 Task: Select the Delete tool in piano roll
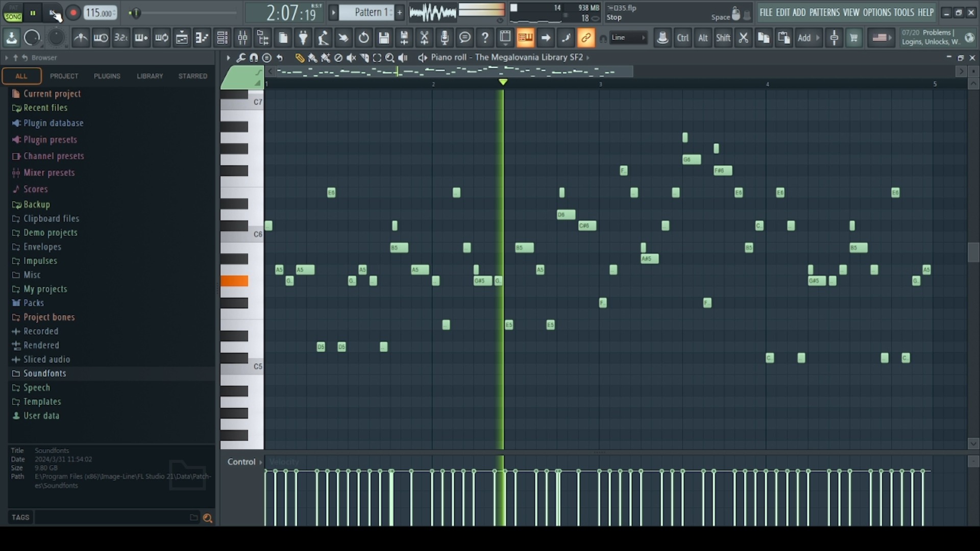click(338, 58)
